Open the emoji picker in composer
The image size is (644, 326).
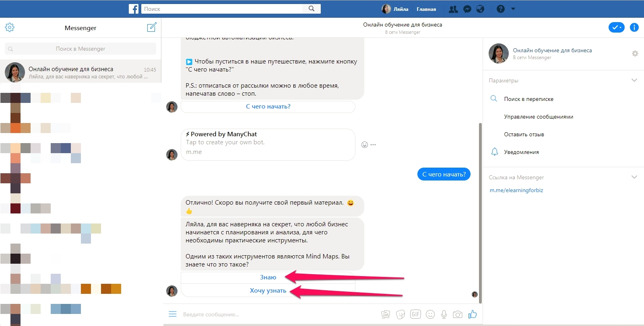[430, 314]
